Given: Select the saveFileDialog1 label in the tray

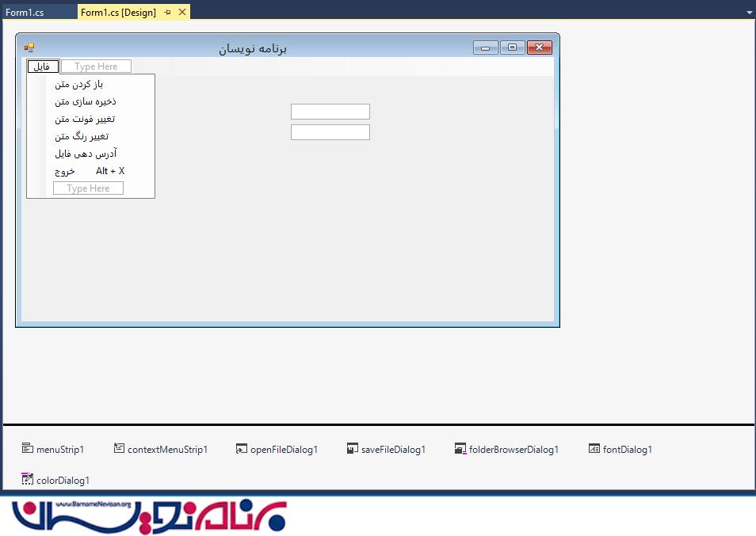Looking at the screenshot, I should [x=393, y=450].
